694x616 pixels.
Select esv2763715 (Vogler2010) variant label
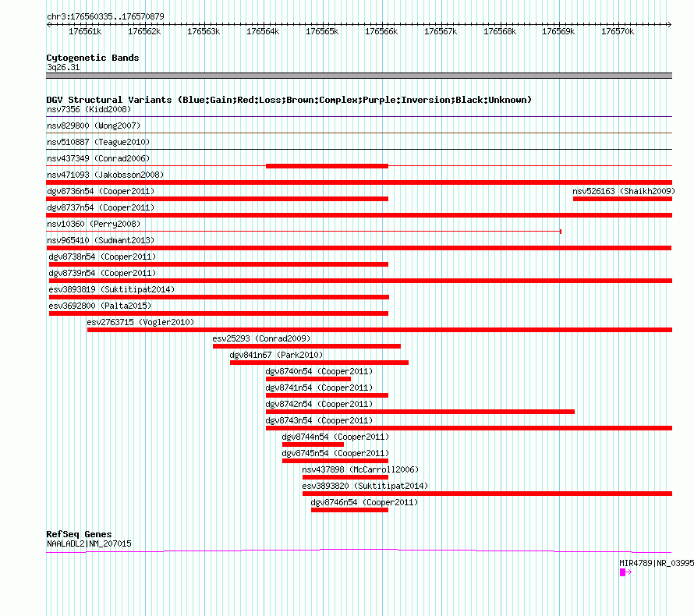pyautogui.click(x=140, y=322)
